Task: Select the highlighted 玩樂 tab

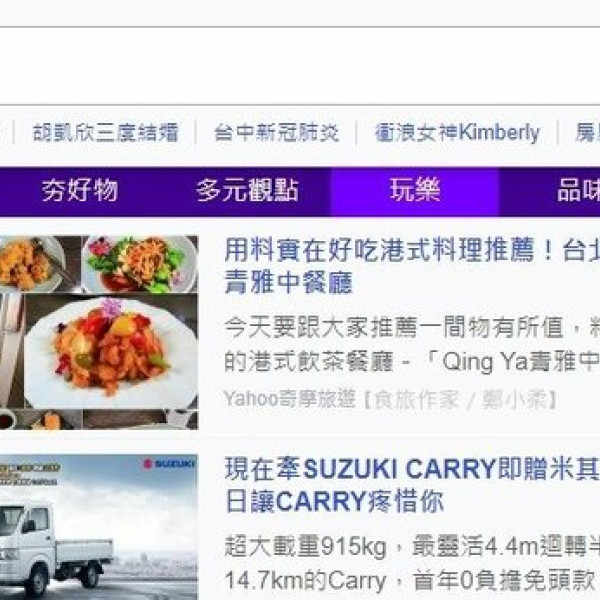Action: (415, 191)
